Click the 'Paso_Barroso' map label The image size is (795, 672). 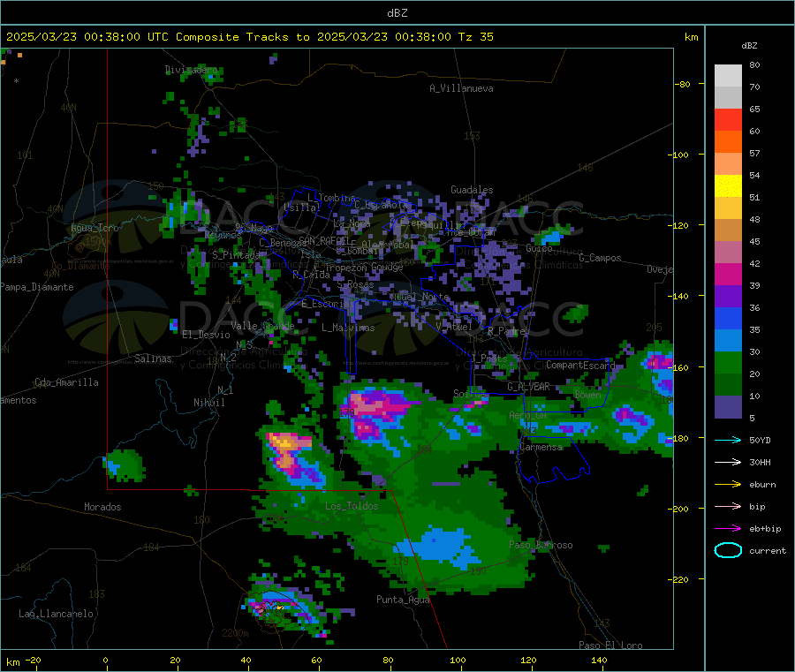(x=541, y=545)
